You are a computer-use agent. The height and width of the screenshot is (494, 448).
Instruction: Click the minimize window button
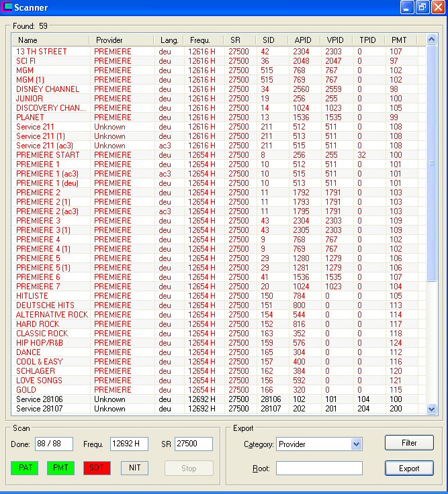[407, 7]
